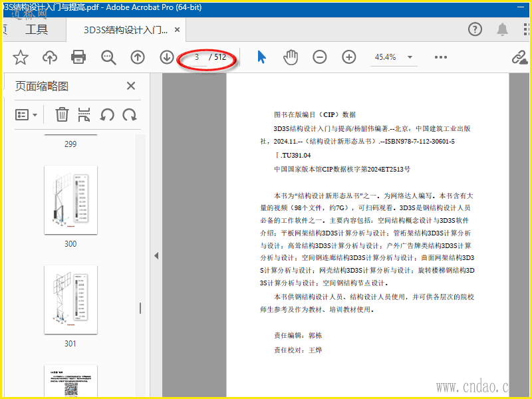Click the 45.4% zoom value field
Screen dimensions: 532x399
click(386, 57)
